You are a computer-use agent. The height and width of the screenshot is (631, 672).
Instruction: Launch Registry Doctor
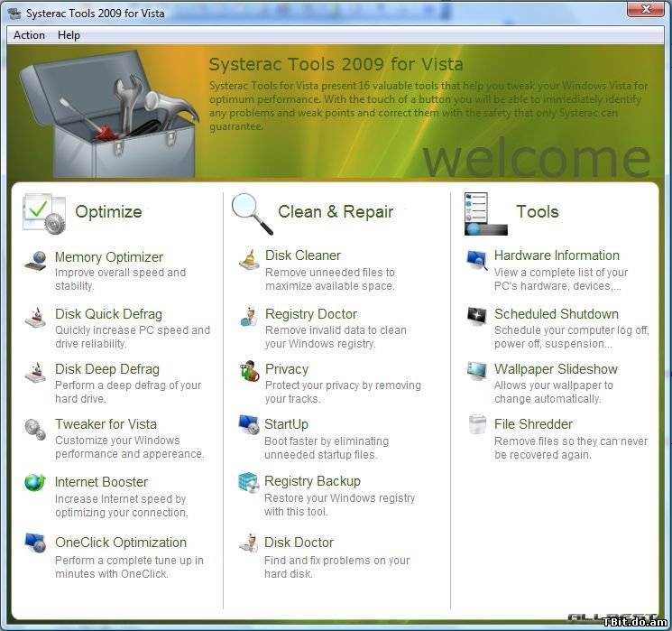[311, 314]
